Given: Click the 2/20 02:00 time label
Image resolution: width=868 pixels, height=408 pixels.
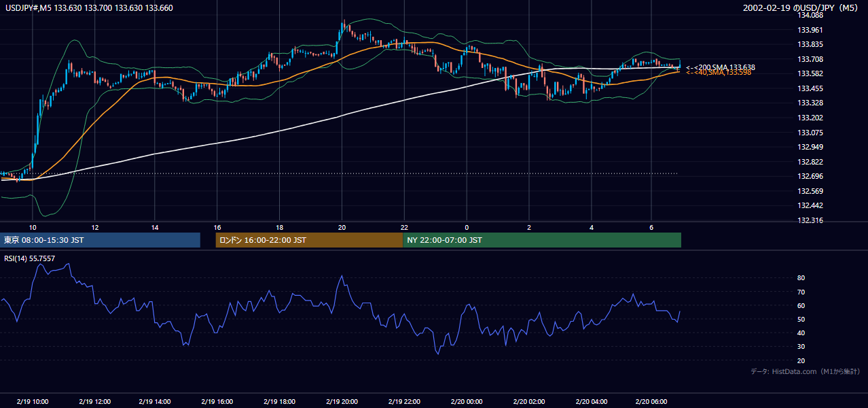Looking at the screenshot, I should point(529,402).
